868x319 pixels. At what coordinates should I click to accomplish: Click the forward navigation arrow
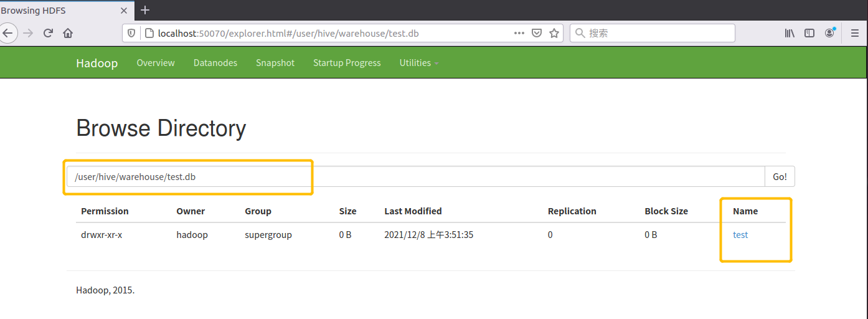[27, 33]
